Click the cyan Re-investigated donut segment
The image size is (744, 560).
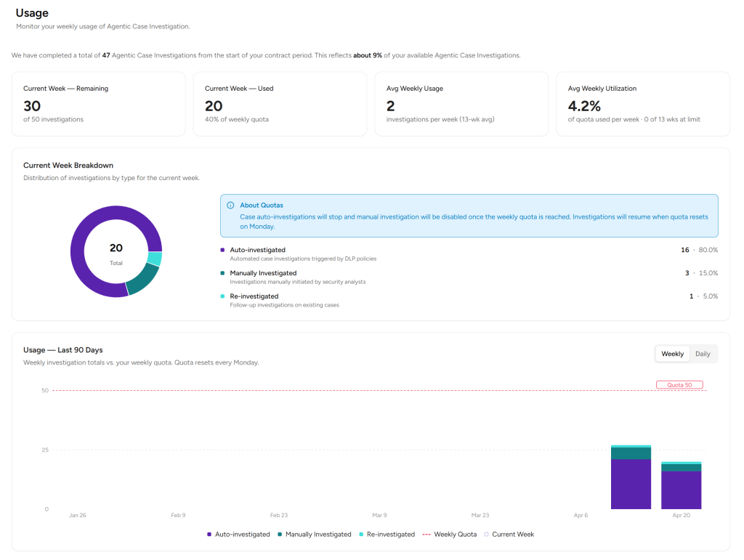155,259
